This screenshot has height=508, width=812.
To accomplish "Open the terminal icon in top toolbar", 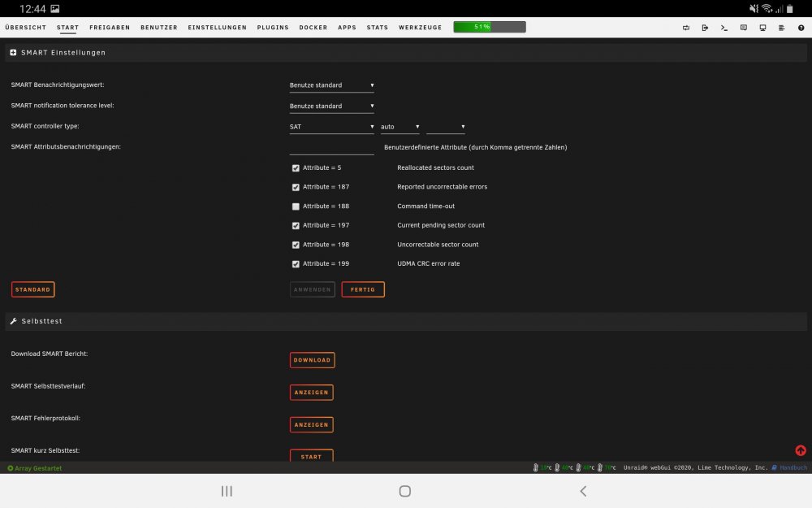I will pos(724,28).
